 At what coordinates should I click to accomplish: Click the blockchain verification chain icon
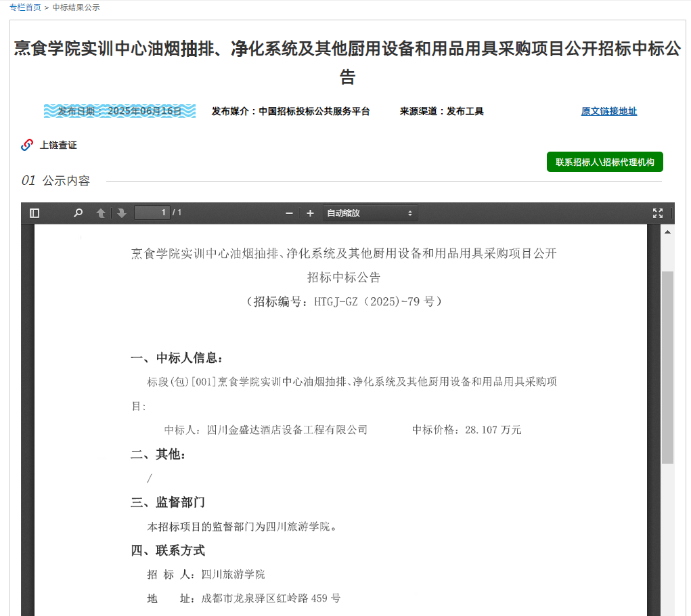(27, 145)
